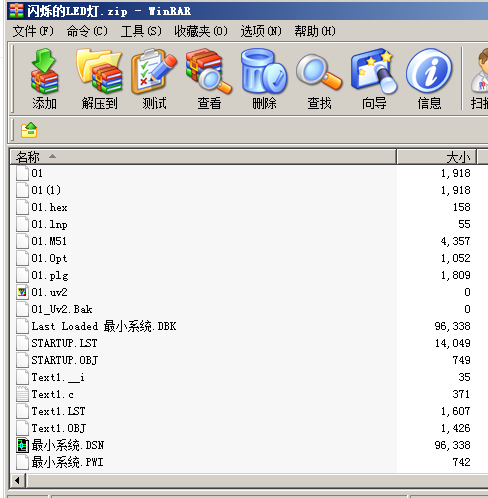The image size is (488, 498).
Task: Open the Favorites (收藏夹) menu
Action: pos(201,31)
